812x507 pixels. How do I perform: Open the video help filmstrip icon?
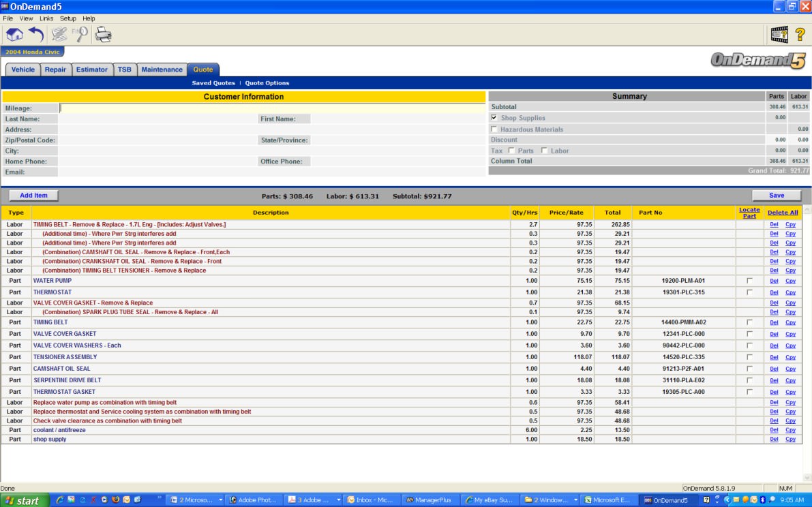(x=779, y=34)
